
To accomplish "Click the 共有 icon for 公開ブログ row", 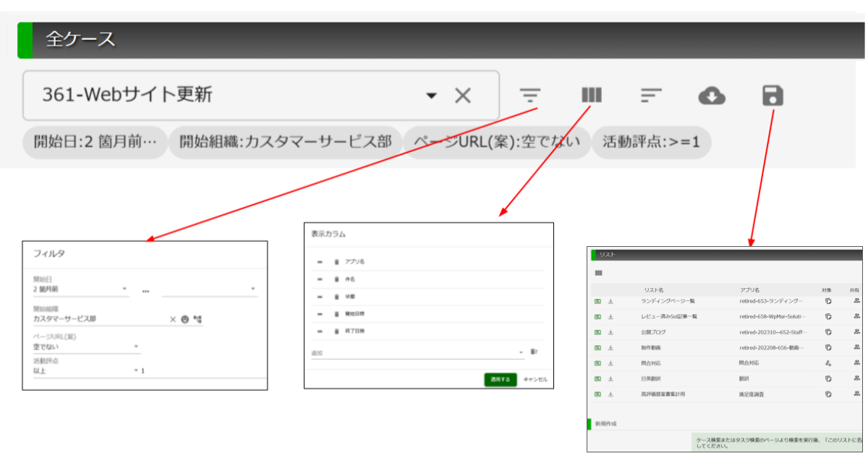I will click(857, 332).
